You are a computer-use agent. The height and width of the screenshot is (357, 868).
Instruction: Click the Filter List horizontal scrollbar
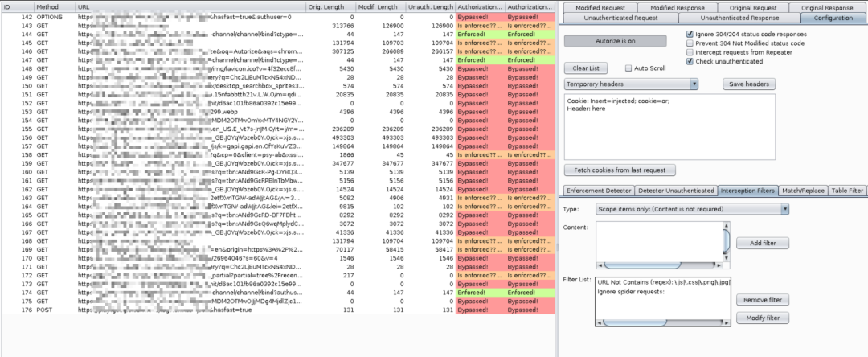tap(664, 322)
